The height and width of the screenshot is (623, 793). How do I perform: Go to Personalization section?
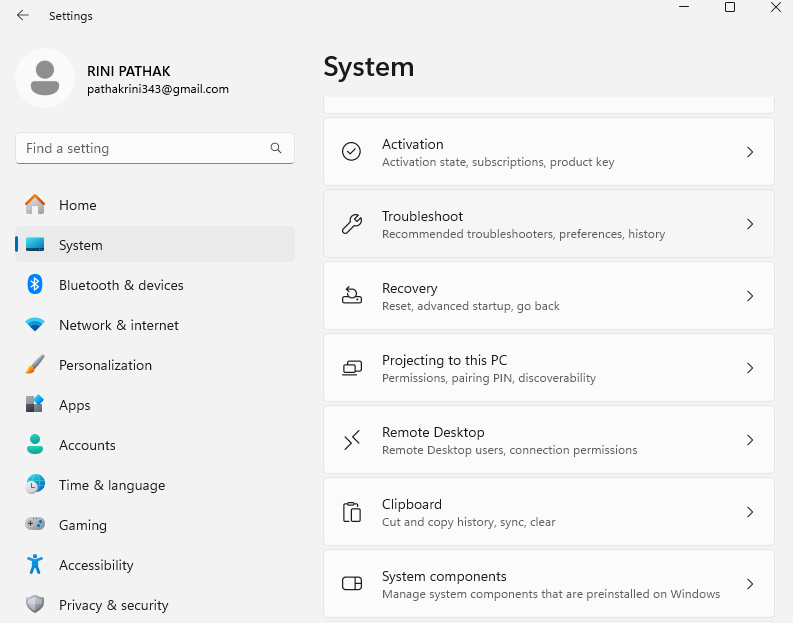coord(105,365)
